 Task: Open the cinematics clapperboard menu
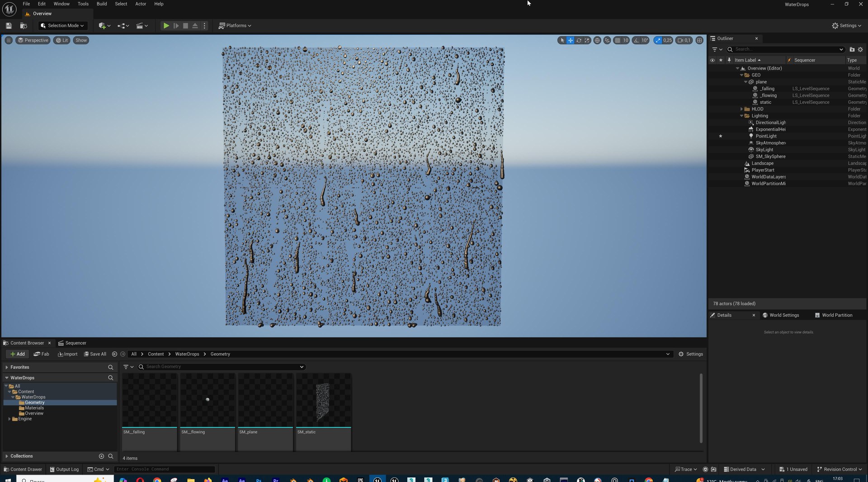[142, 26]
